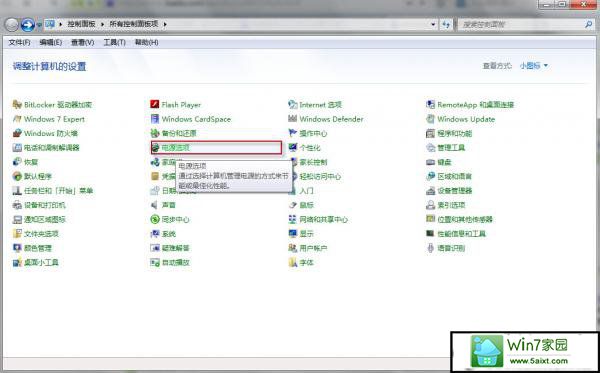Open 疑难解答
The width and height of the screenshot is (600, 373).
[170, 248]
